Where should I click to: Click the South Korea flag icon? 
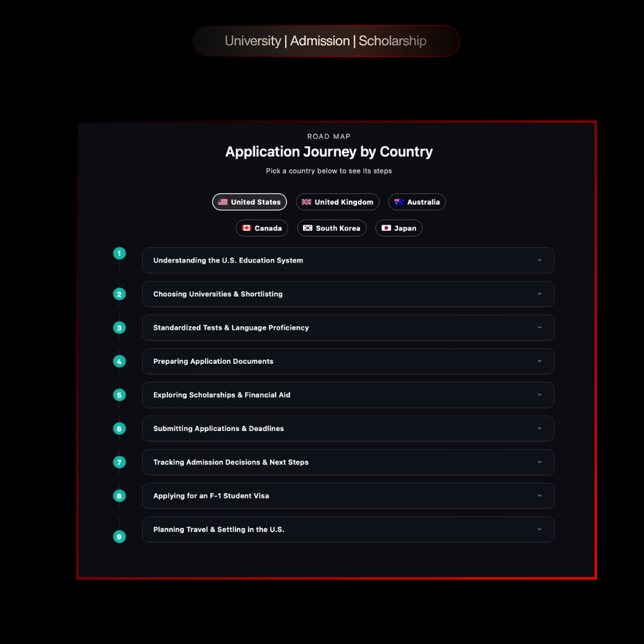308,228
